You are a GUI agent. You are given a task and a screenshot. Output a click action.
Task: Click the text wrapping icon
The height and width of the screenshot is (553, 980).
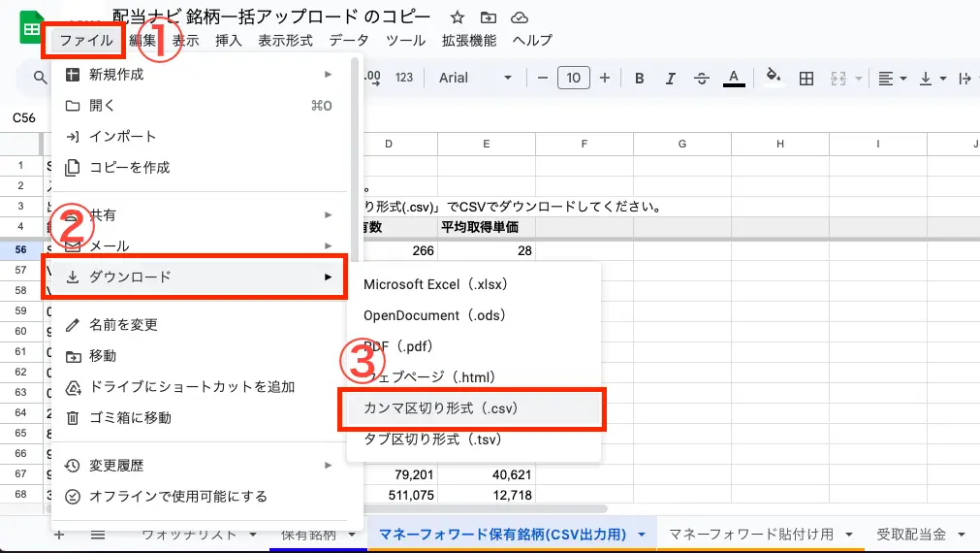coord(965,79)
